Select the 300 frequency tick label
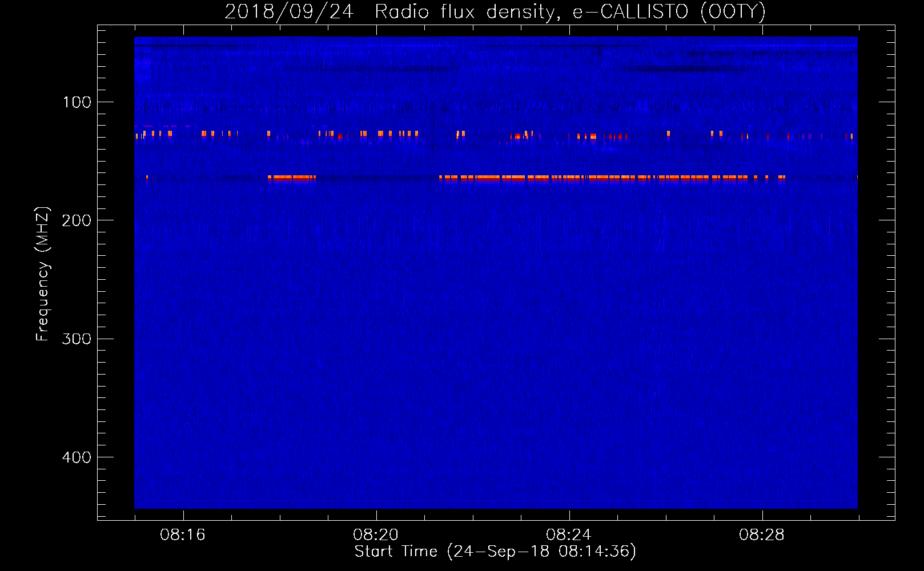This screenshot has height=571, width=924. tap(77, 339)
